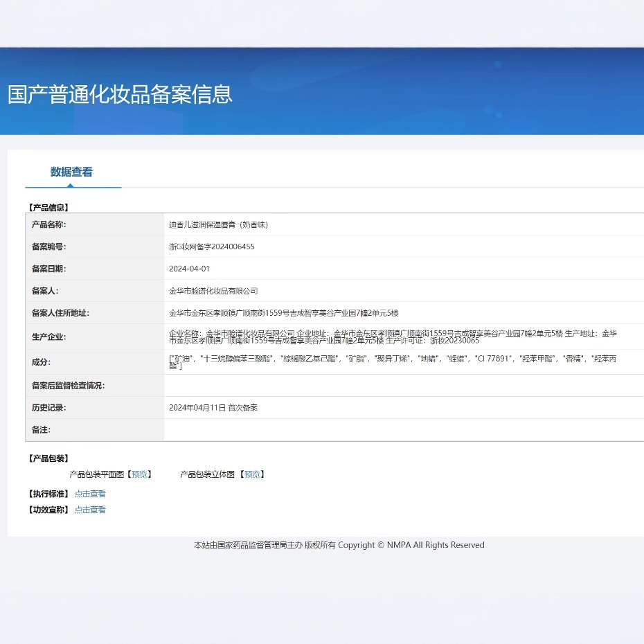Click the 成分: label

tap(41, 362)
